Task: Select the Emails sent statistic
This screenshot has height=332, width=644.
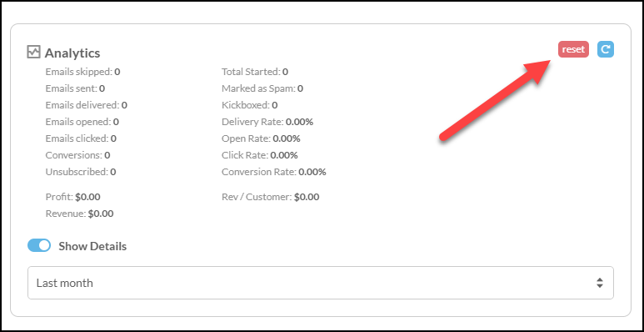Action: click(75, 88)
